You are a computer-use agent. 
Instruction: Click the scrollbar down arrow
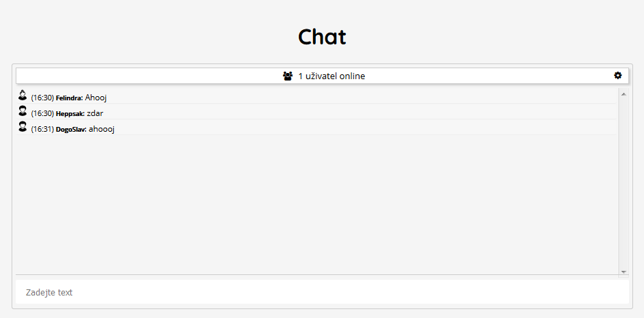click(624, 272)
